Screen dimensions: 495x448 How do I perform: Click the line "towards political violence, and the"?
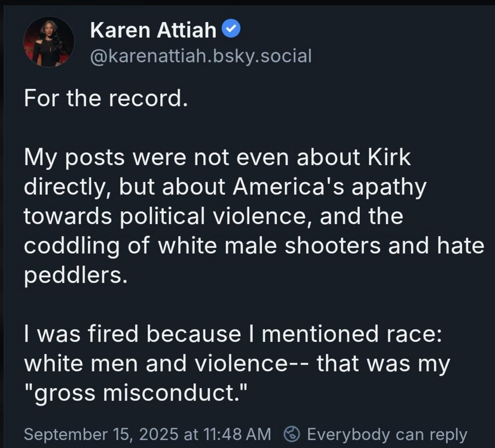[213, 216]
